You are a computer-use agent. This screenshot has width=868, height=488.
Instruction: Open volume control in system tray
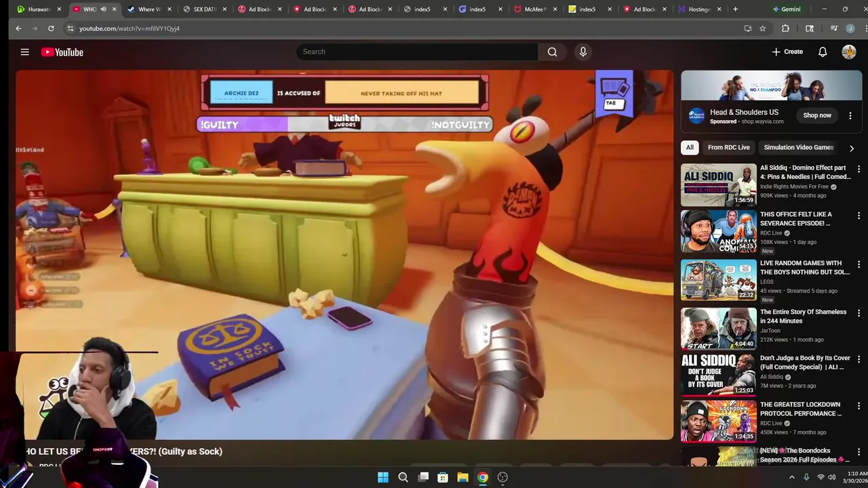(x=831, y=477)
